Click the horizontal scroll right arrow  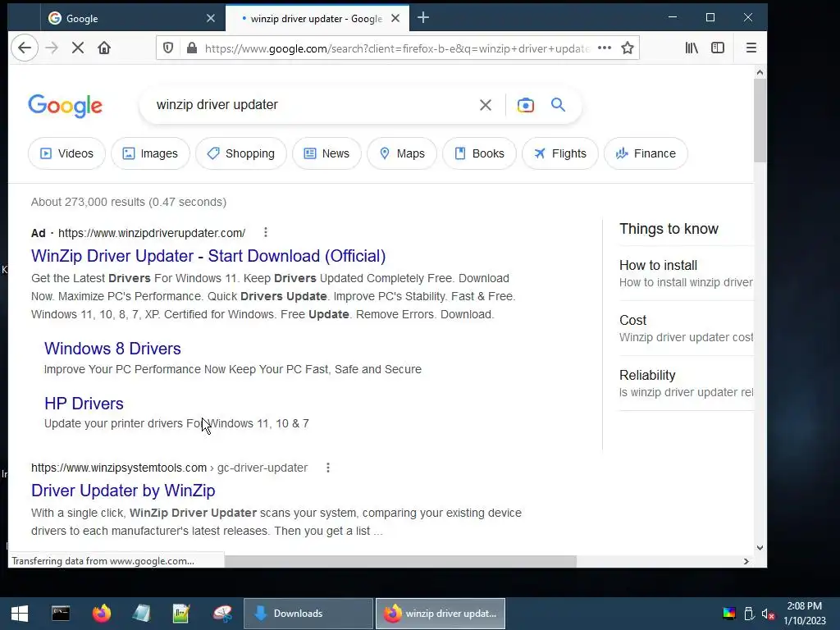tap(746, 561)
